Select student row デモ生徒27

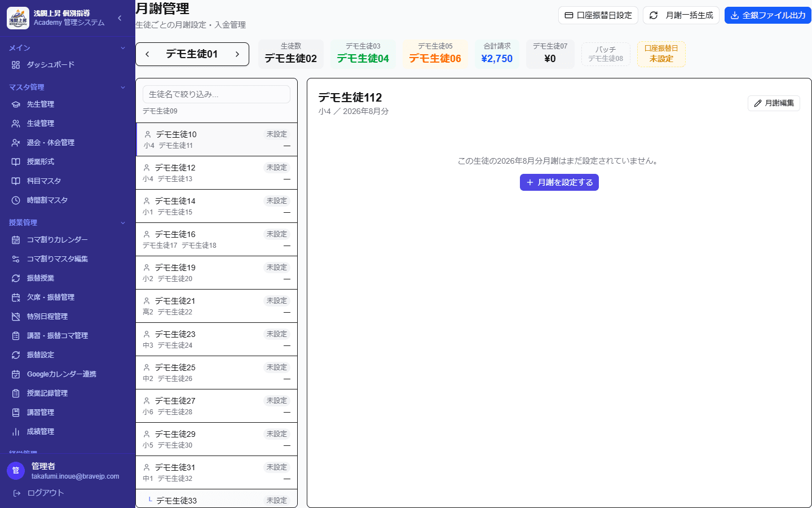coord(217,406)
